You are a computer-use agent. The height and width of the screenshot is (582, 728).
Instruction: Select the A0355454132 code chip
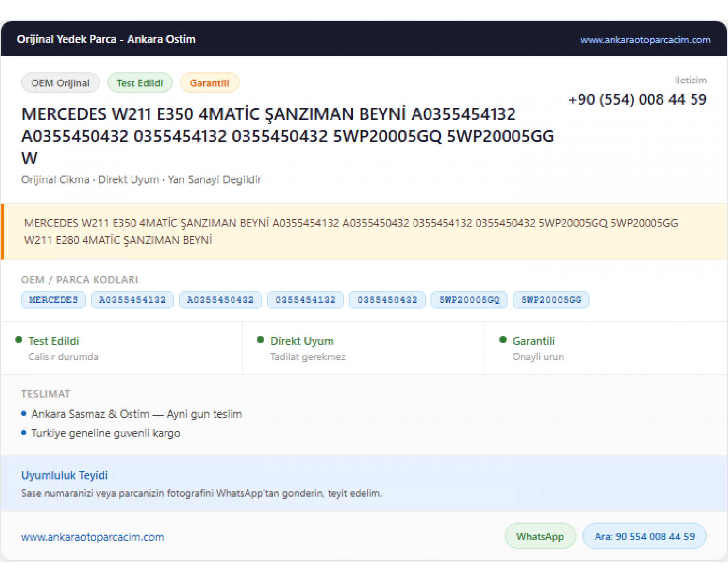(x=132, y=300)
